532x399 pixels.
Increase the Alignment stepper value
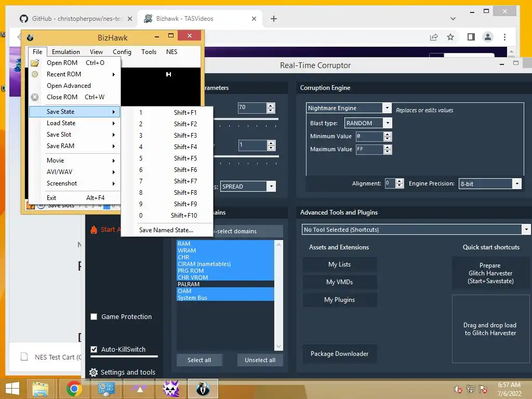(400, 181)
